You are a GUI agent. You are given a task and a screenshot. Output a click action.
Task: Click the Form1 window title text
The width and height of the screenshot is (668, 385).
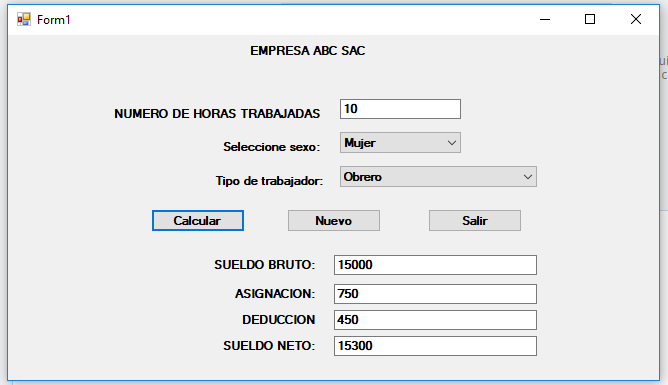pyautogui.click(x=54, y=20)
